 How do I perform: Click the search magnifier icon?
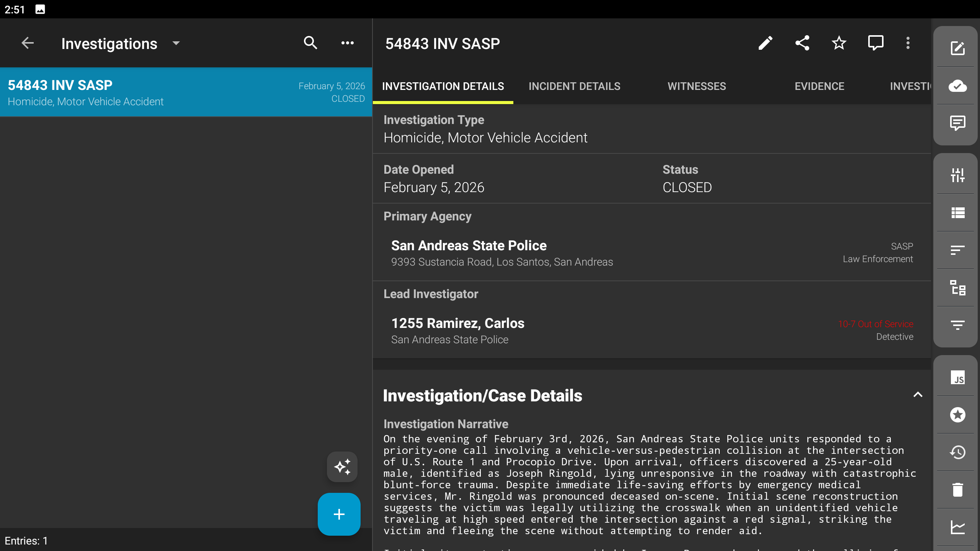point(310,43)
